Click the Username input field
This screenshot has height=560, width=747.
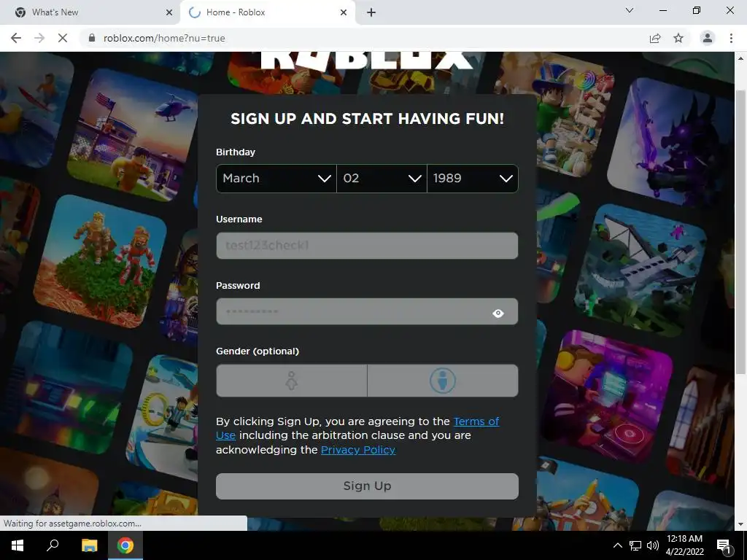point(367,246)
